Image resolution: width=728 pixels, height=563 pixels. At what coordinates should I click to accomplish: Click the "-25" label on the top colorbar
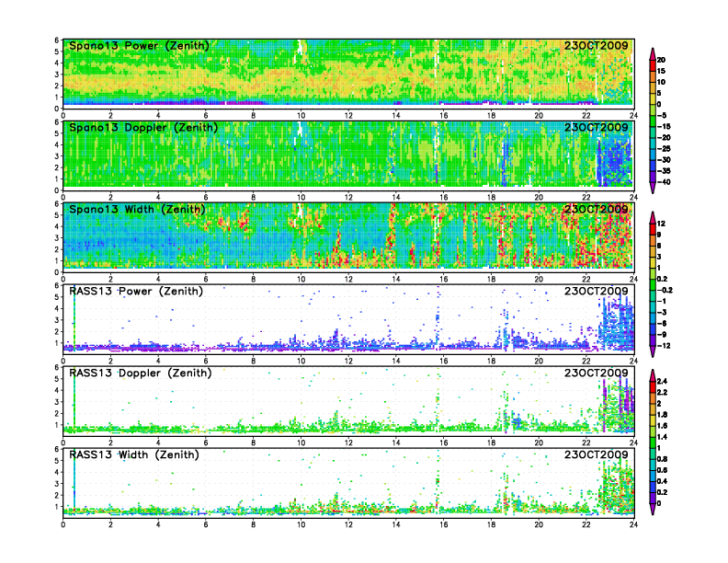point(664,149)
